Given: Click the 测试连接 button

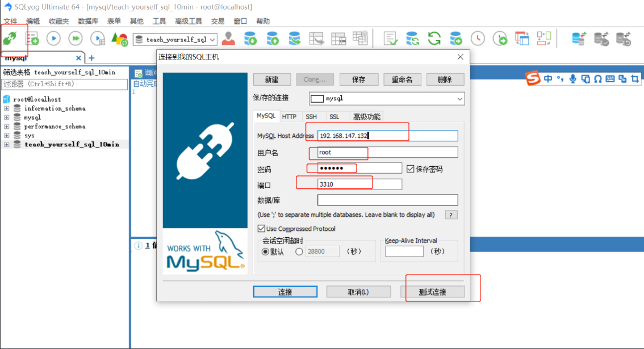Looking at the screenshot, I should (433, 292).
